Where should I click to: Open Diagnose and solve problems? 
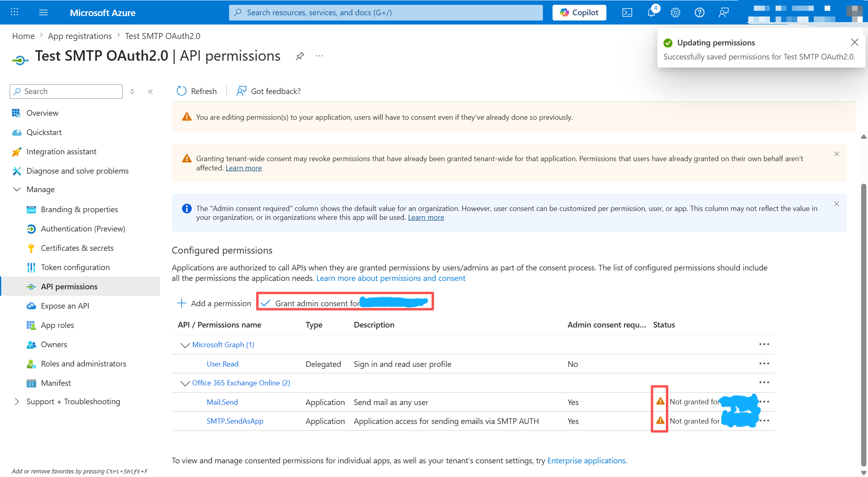pyautogui.click(x=77, y=171)
